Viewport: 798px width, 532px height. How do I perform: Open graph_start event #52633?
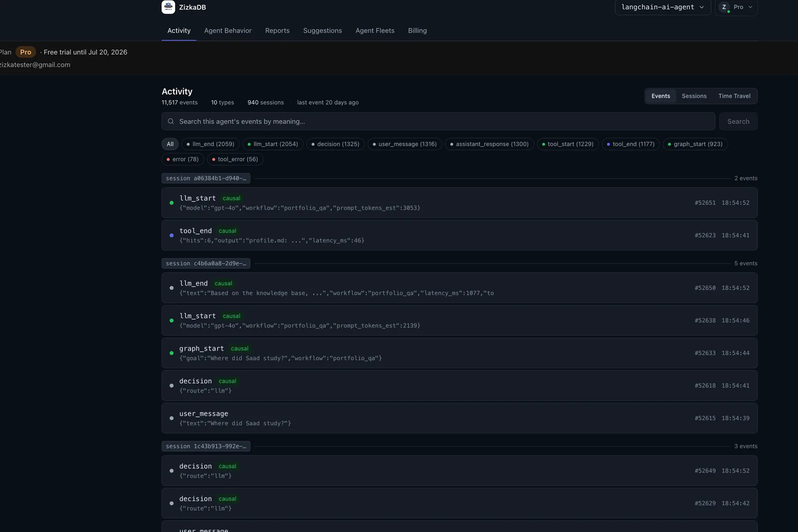click(x=459, y=353)
